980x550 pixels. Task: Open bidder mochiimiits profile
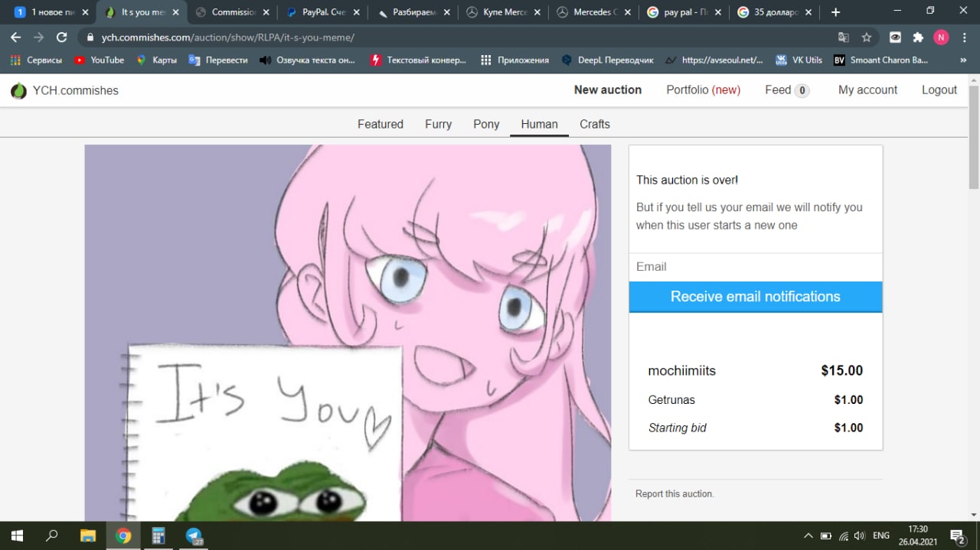682,370
